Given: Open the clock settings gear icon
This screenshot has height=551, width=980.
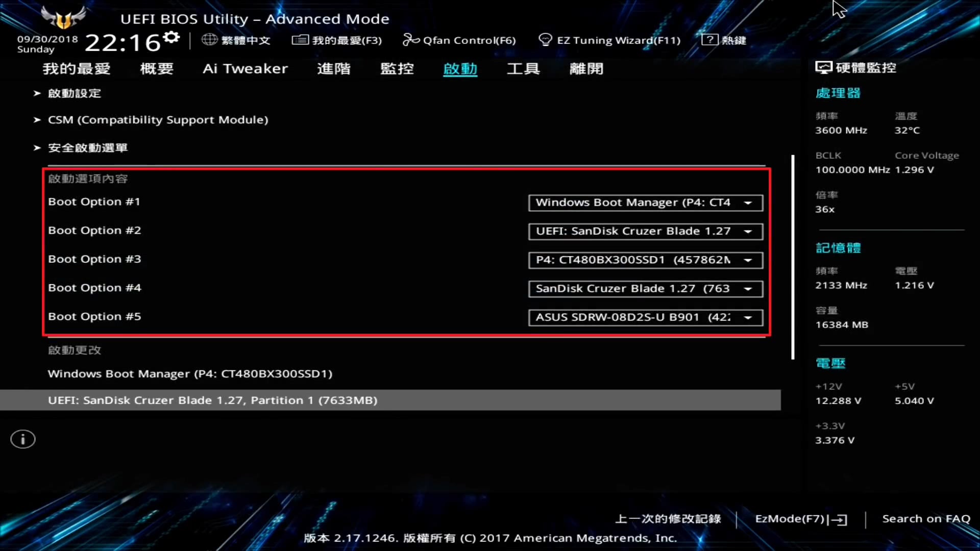Looking at the screenshot, I should (170, 36).
